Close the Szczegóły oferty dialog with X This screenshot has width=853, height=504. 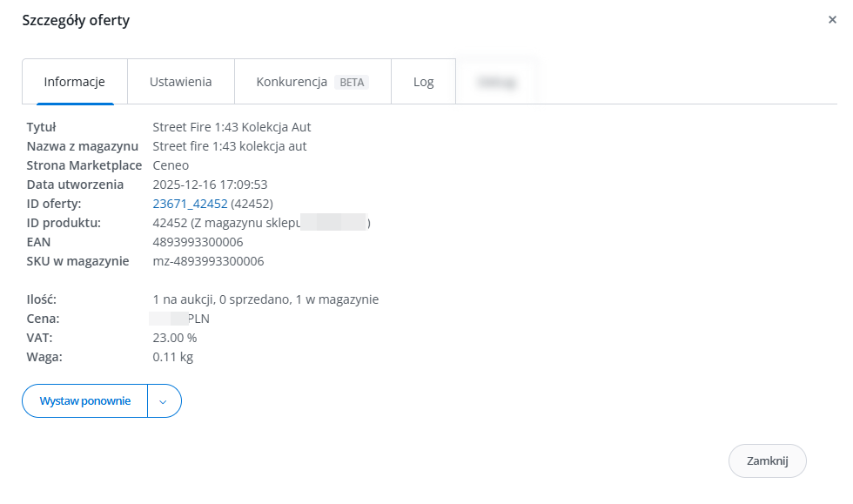coord(832,20)
